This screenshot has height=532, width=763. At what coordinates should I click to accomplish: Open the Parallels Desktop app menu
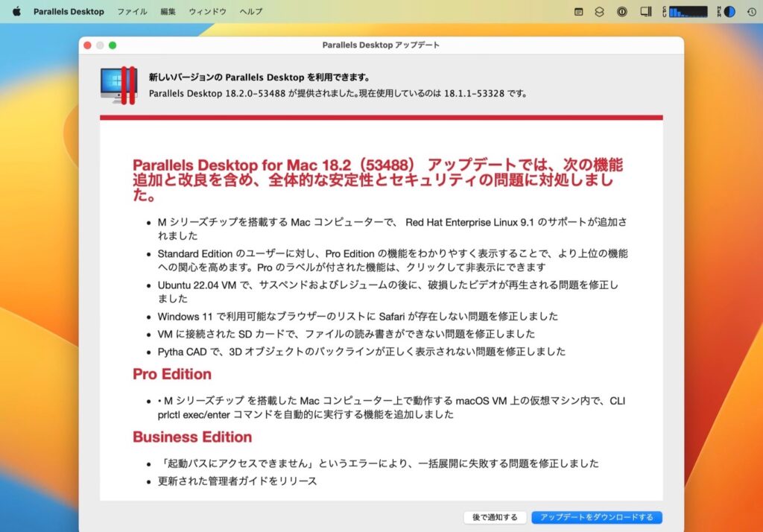(x=69, y=11)
